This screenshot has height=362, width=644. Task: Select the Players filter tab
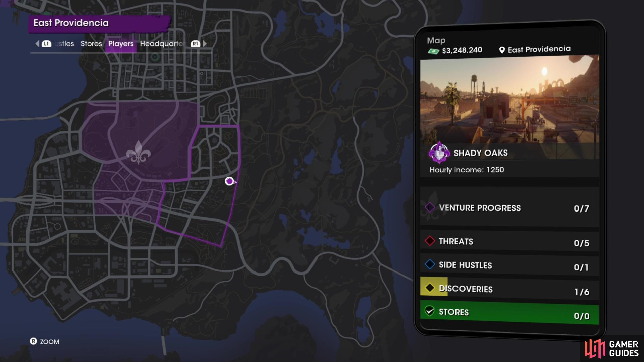pos(121,44)
